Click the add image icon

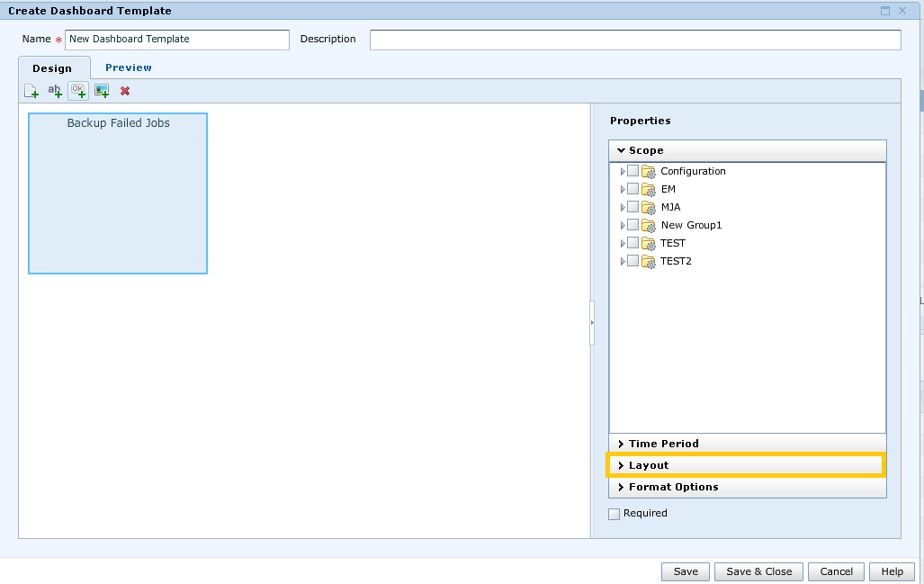tap(102, 90)
